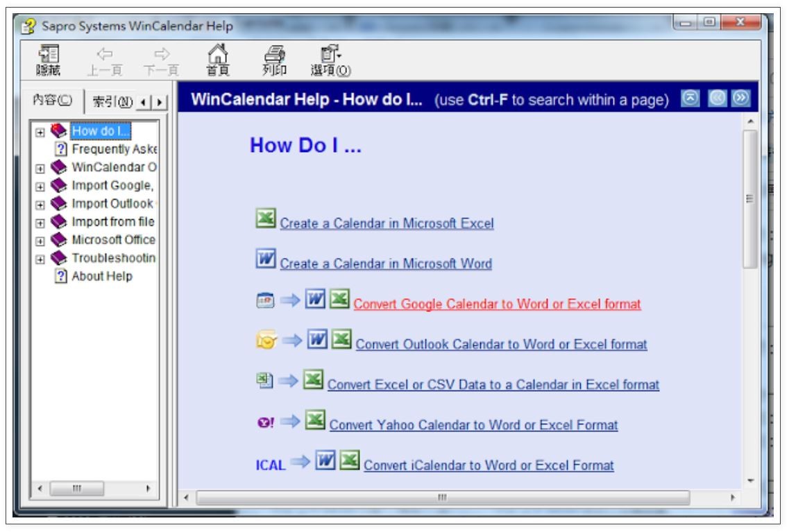Select WinCalendar O... book in tree
789x532 pixels.
[x=114, y=167]
